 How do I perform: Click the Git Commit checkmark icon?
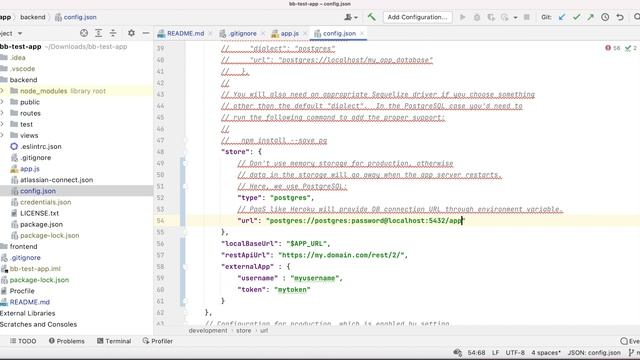(576, 17)
